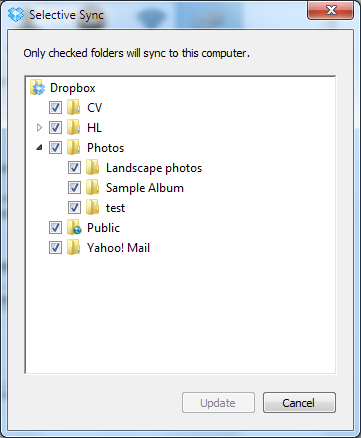
Task: Uncheck the Public folder checkbox
Action: 55,228
